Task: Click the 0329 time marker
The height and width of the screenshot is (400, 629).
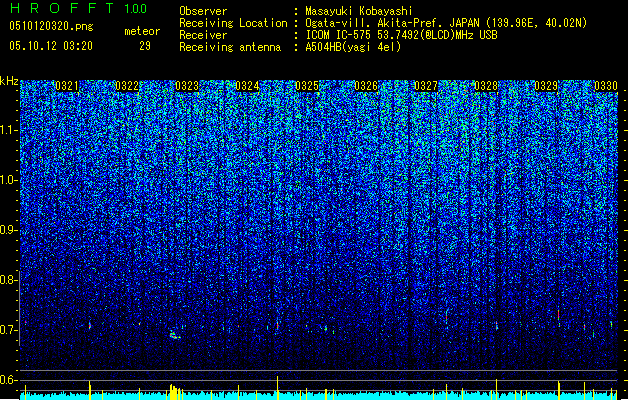Action: pos(546,86)
